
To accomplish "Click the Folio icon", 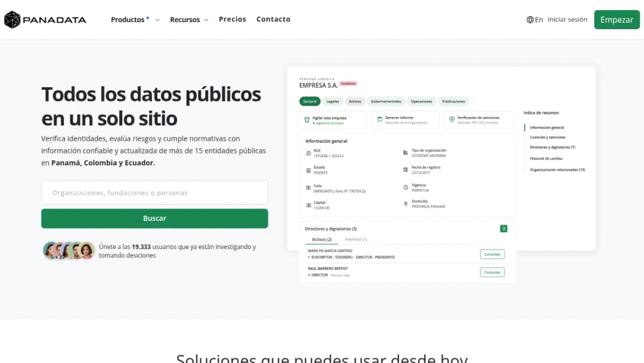I will [308, 188].
